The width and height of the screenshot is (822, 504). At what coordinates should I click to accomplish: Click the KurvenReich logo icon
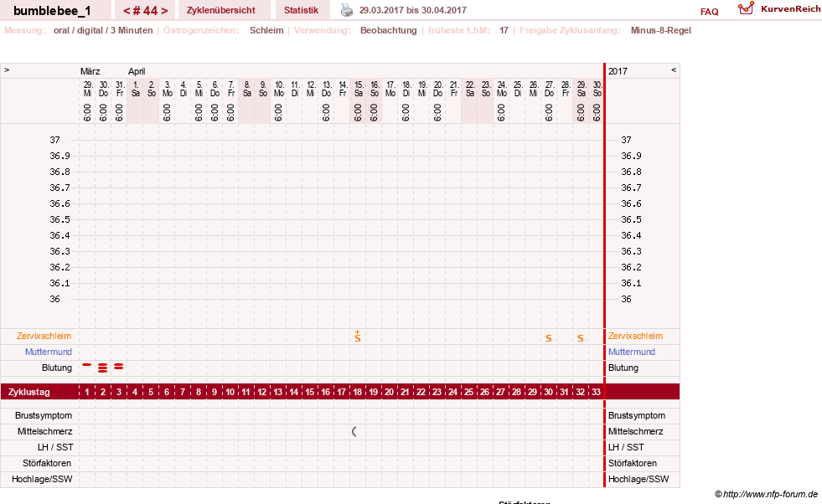(746, 8)
